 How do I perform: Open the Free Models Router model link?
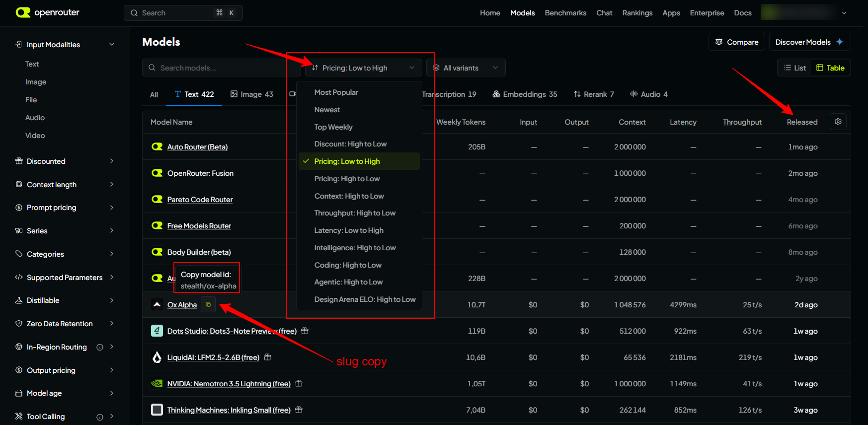click(x=199, y=226)
